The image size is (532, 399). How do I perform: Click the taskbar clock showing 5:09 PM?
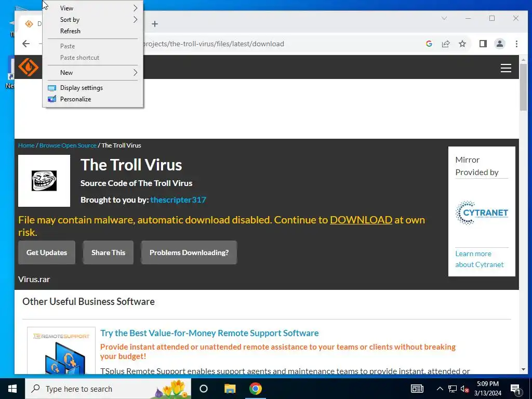[487, 389]
